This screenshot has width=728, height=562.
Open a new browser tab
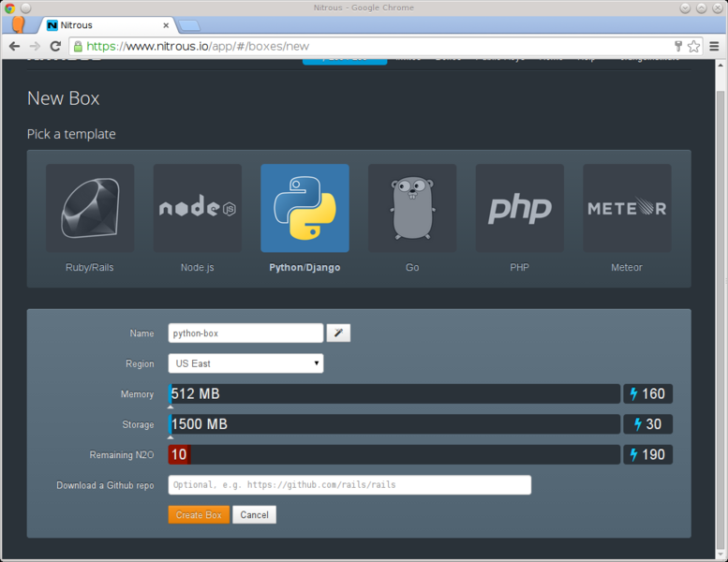(x=189, y=25)
